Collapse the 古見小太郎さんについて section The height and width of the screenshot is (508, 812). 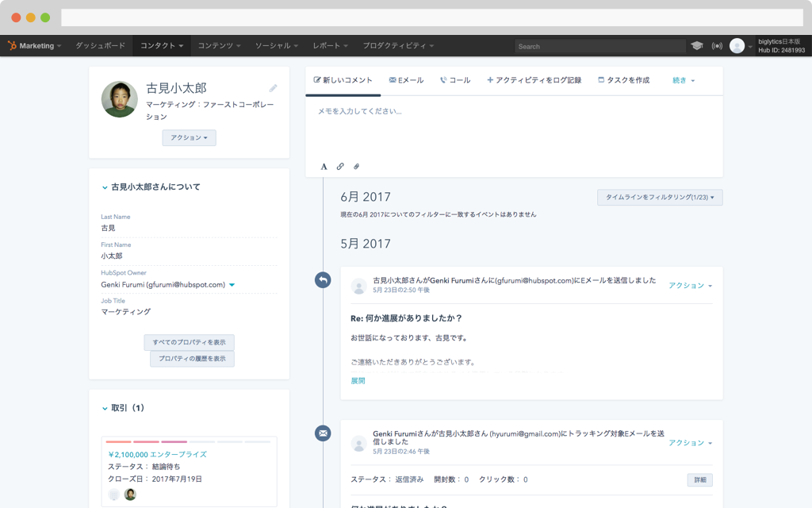[x=105, y=187]
